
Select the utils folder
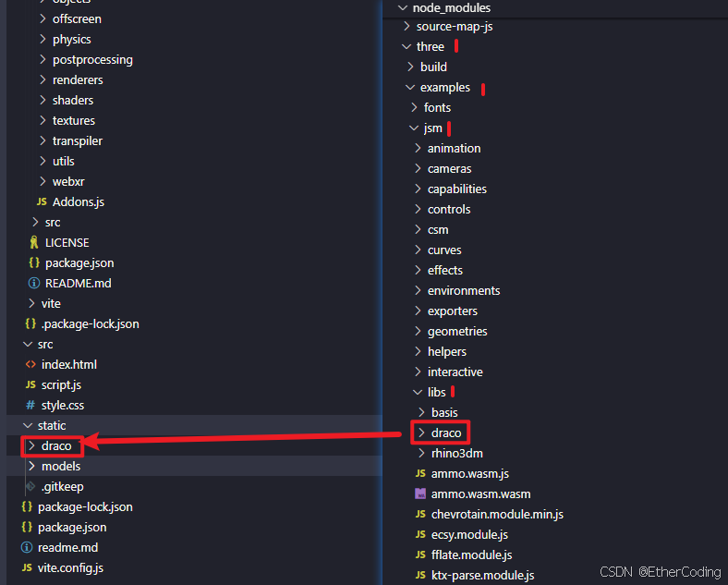tap(63, 161)
